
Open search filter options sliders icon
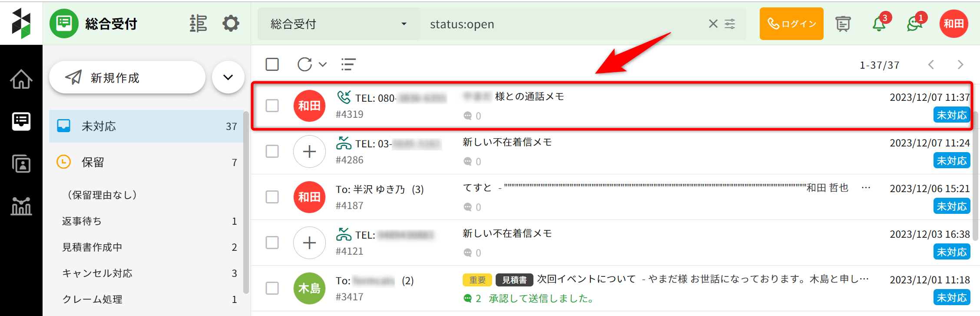point(730,24)
